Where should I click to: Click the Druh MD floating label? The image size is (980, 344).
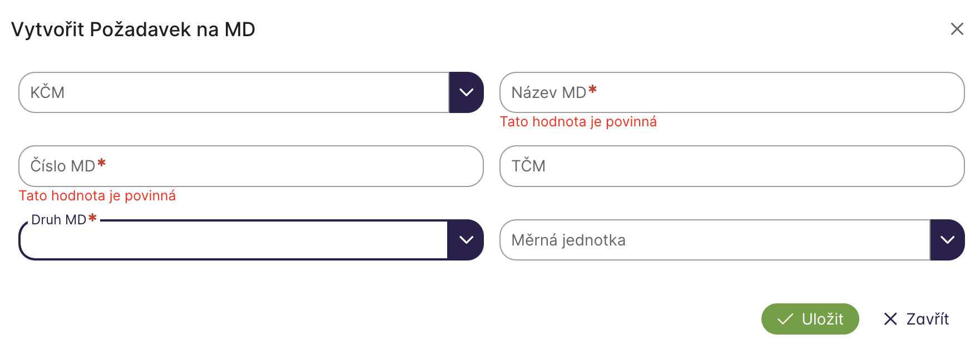pos(58,220)
